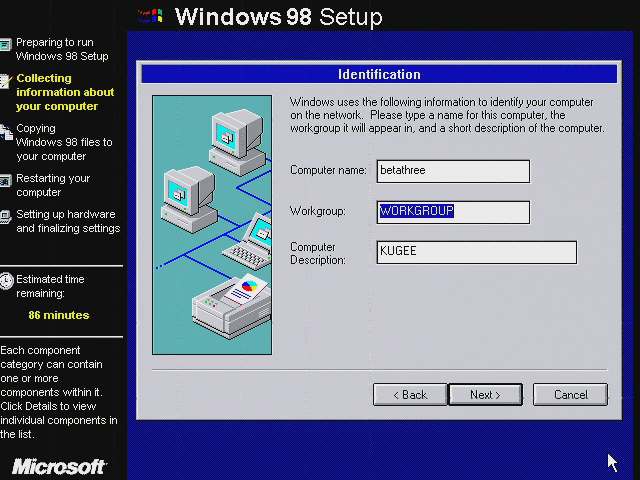Click the "Restarting your computer" step text
640x480 pixels.
53,185
